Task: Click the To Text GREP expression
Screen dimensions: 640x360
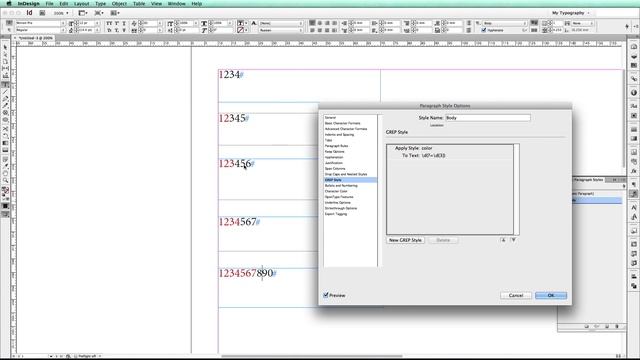Action: pyautogui.click(x=433, y=156)
